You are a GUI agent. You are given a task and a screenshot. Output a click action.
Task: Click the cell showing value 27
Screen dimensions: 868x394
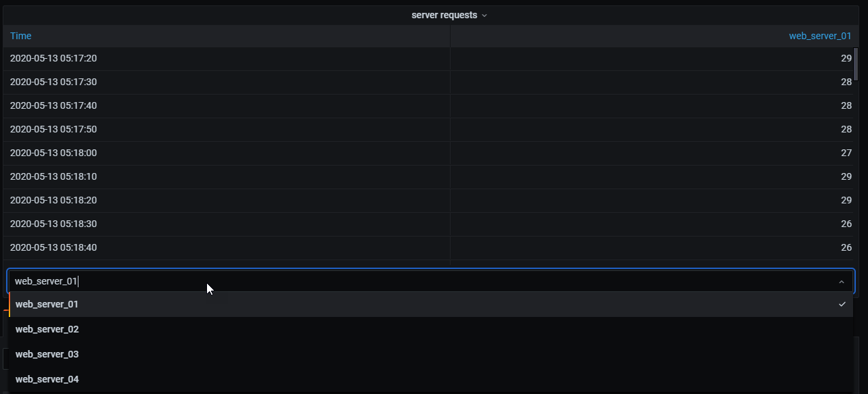[846, 153]
